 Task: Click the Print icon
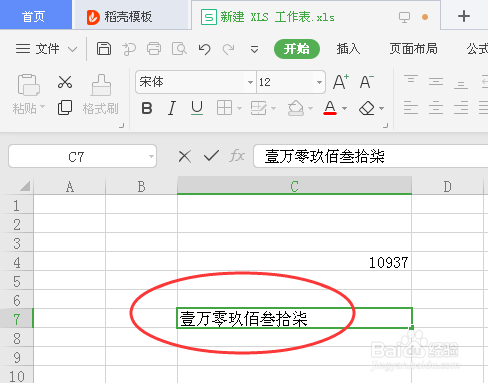click(x=154, y=49)
